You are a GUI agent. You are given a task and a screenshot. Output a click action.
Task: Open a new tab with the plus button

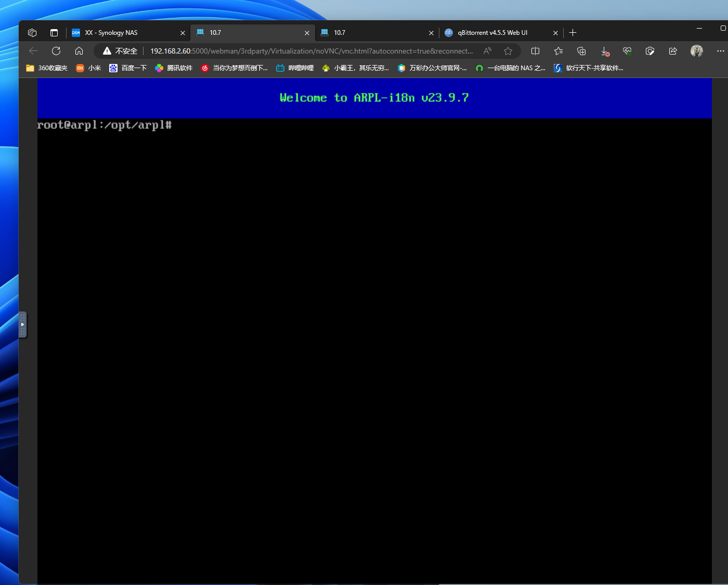click(573, 33)
